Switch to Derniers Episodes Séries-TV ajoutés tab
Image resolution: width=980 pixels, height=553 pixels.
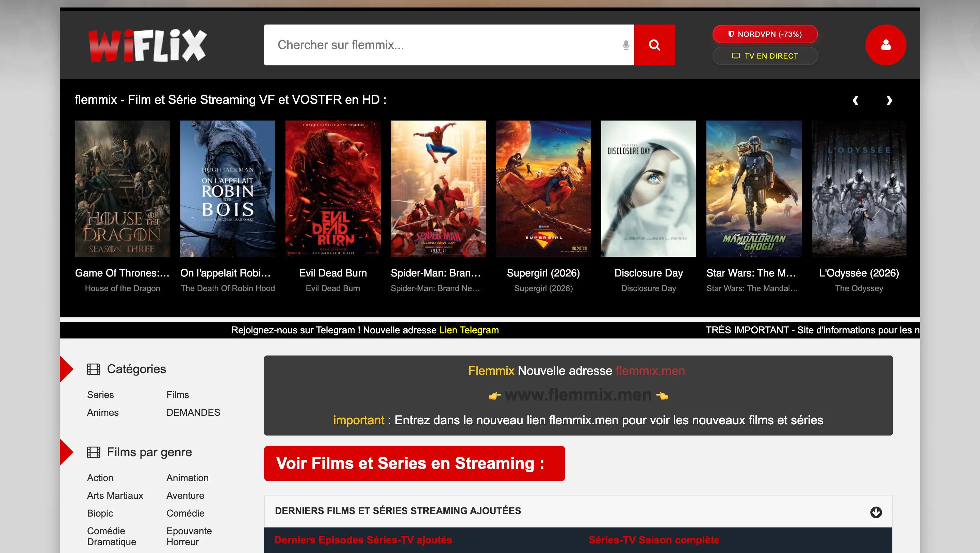click(x=363, y=540)
